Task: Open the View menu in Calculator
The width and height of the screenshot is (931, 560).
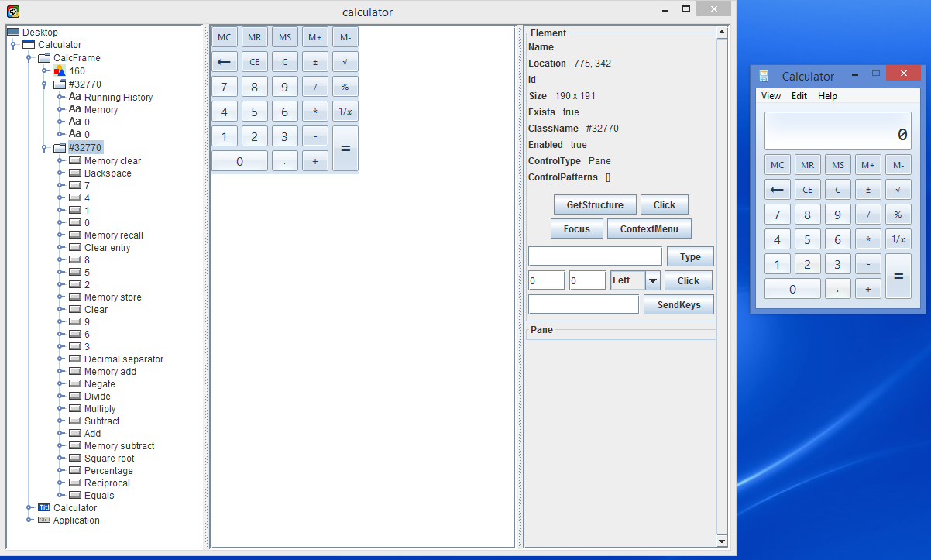Action: [770, 95]
